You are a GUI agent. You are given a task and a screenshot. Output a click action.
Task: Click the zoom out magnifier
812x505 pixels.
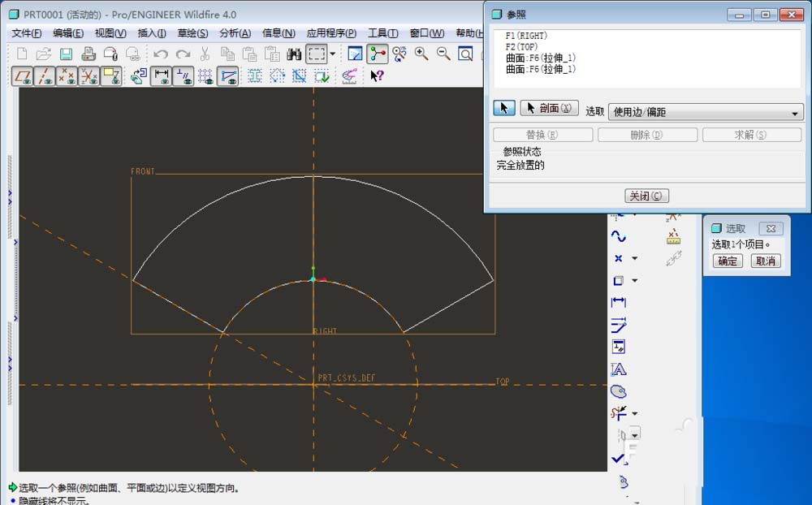(443, 54)
